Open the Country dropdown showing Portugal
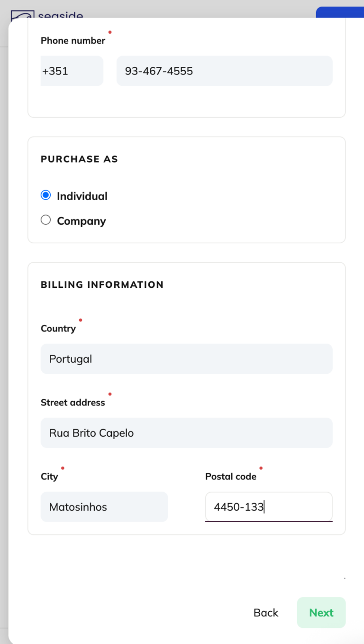364x644 pixels. (x=187, y=359)
